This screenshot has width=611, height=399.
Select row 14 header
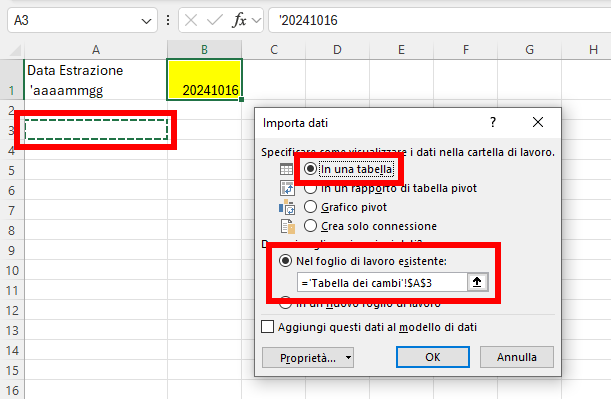point(12,350)
